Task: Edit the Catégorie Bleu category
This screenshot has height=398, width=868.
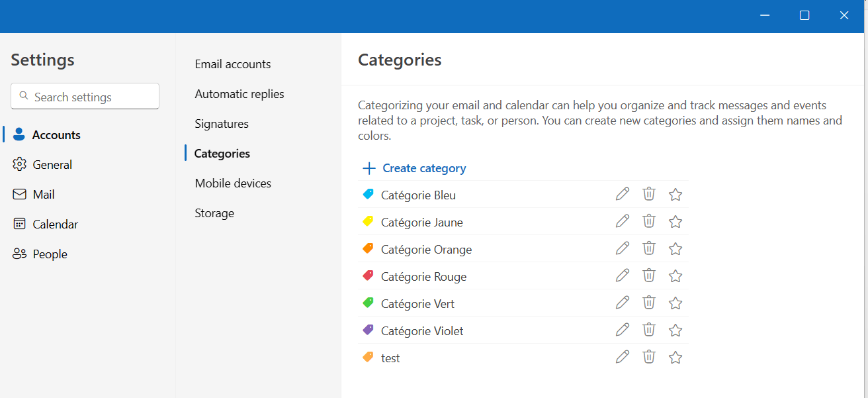Action: pyautogui.click(x=623, y=194)
